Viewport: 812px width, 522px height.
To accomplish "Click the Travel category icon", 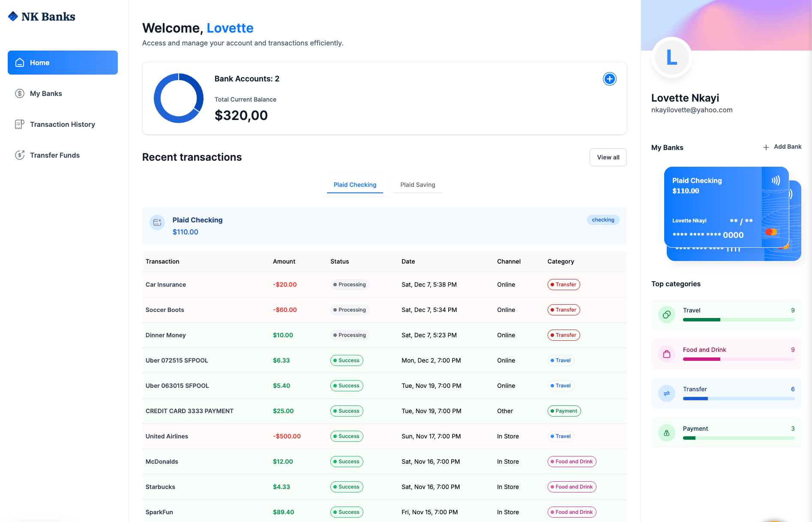I will click(x=666, y=315).
